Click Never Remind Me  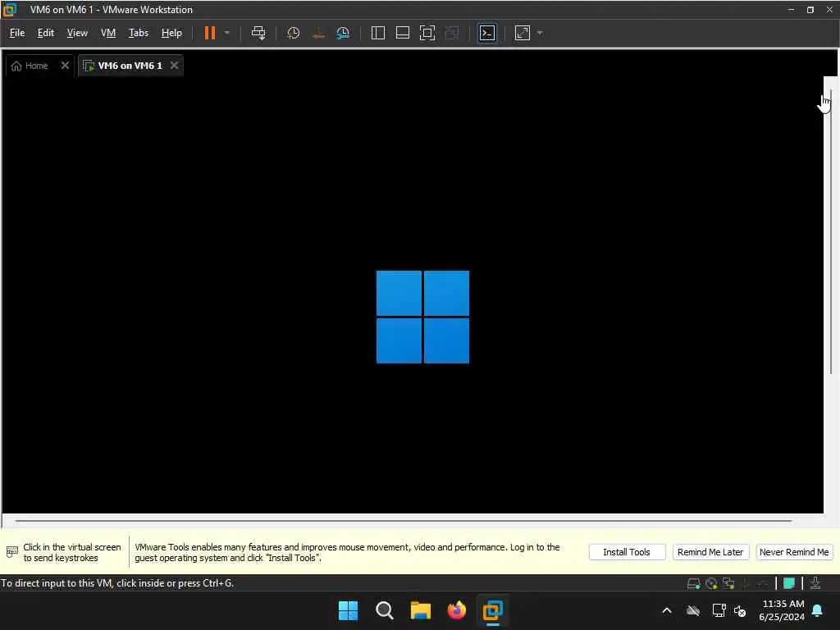point(794,552)
